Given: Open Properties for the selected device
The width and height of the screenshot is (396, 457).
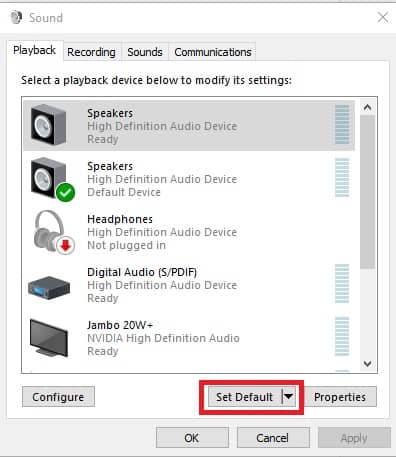Looking at the screenshot, I should (340, 397).
